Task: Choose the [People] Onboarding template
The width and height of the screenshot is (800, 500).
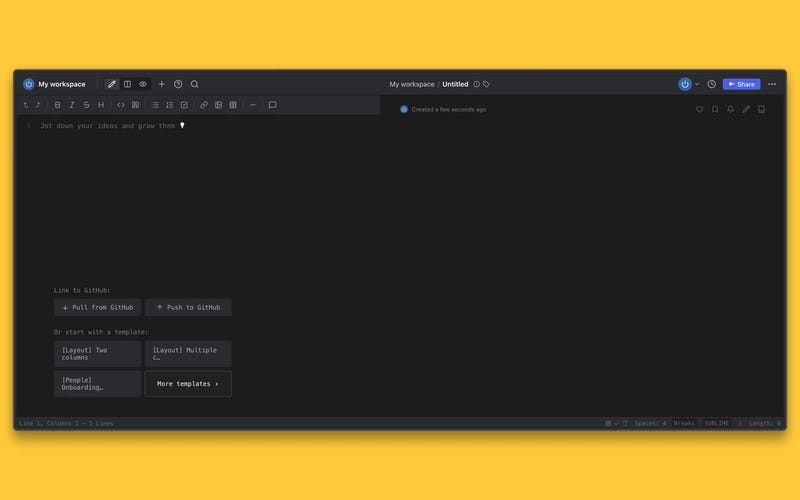Action: pyautogui.click(x=97, y=384)
